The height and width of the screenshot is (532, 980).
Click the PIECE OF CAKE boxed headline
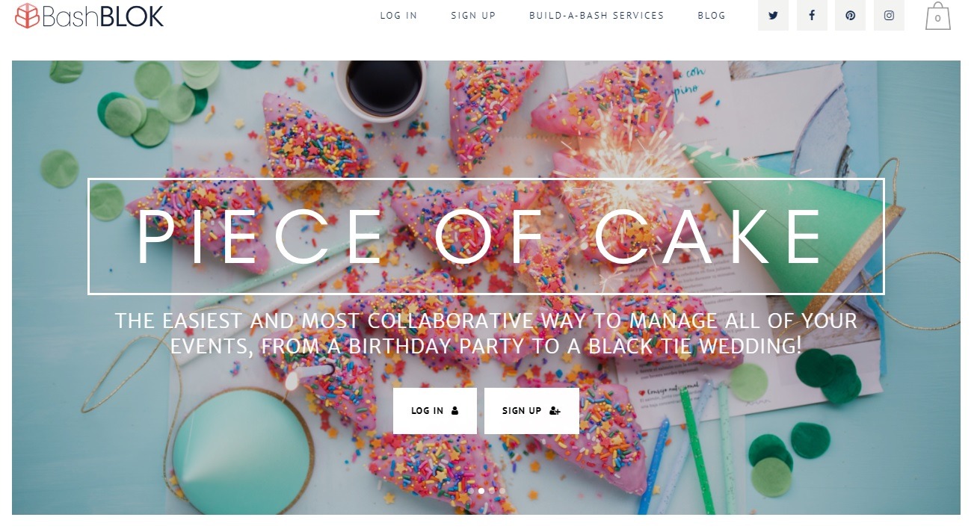tap(486, 236)
